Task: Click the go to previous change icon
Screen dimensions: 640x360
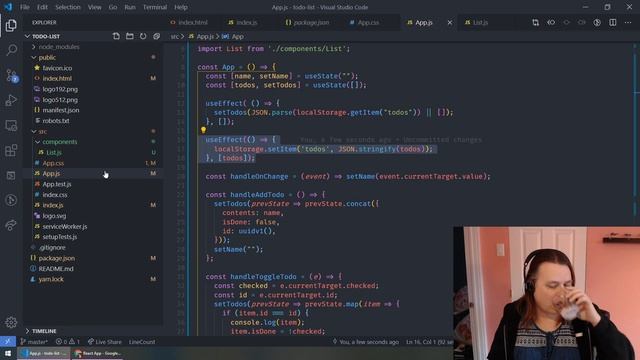Action: click(551, 22)
